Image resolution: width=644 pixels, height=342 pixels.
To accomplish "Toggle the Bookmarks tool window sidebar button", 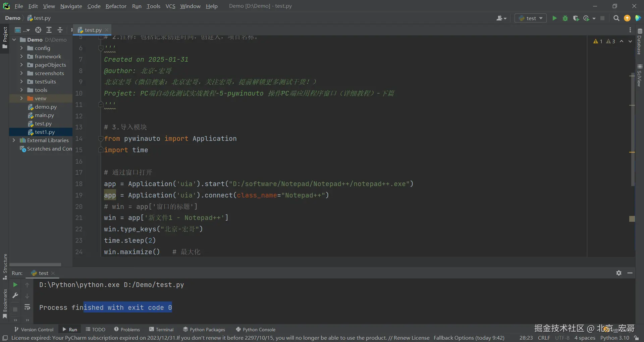I will [x=5, y=304].
